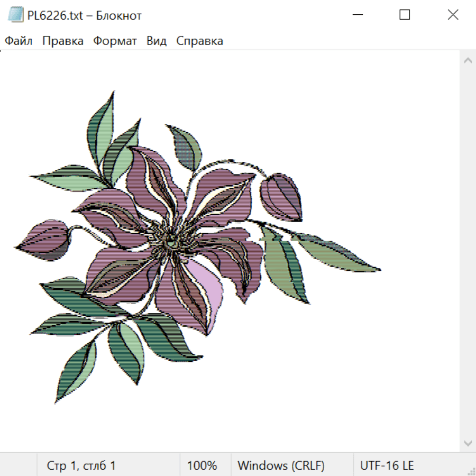Click the UTF-16 LE encoding cell
This screenshot has height=476, width=476.
pyautogui.click(x=387, y=465)
